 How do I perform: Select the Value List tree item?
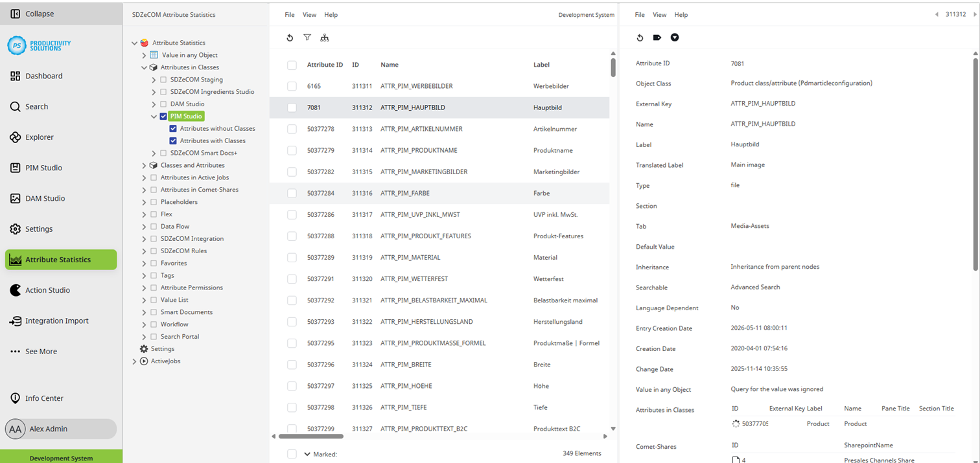tap(174, 300)
